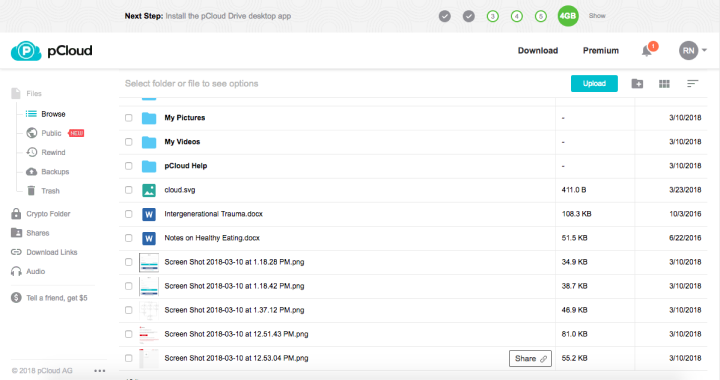Click the My Videos folder icon

[x=149, y=142]
